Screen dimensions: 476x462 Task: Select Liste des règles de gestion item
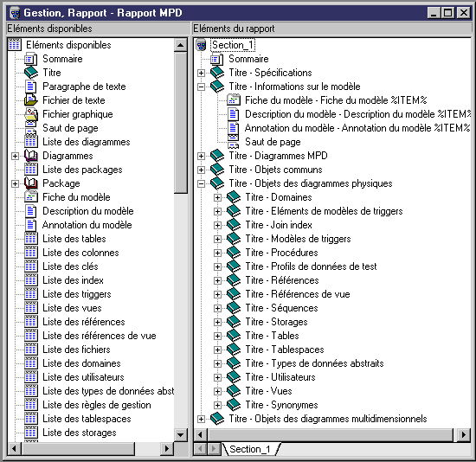[x=97, y=405]
